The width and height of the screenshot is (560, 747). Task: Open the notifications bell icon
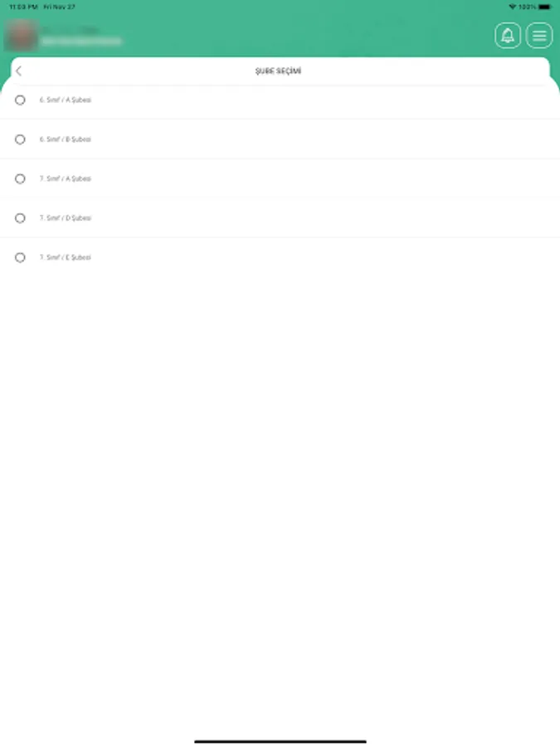[x=508, y=36]
